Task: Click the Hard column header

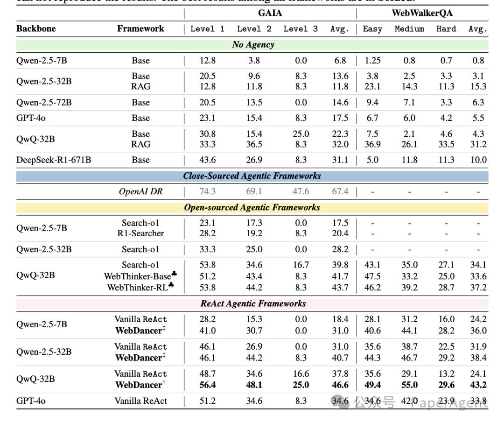Action: 446,29
